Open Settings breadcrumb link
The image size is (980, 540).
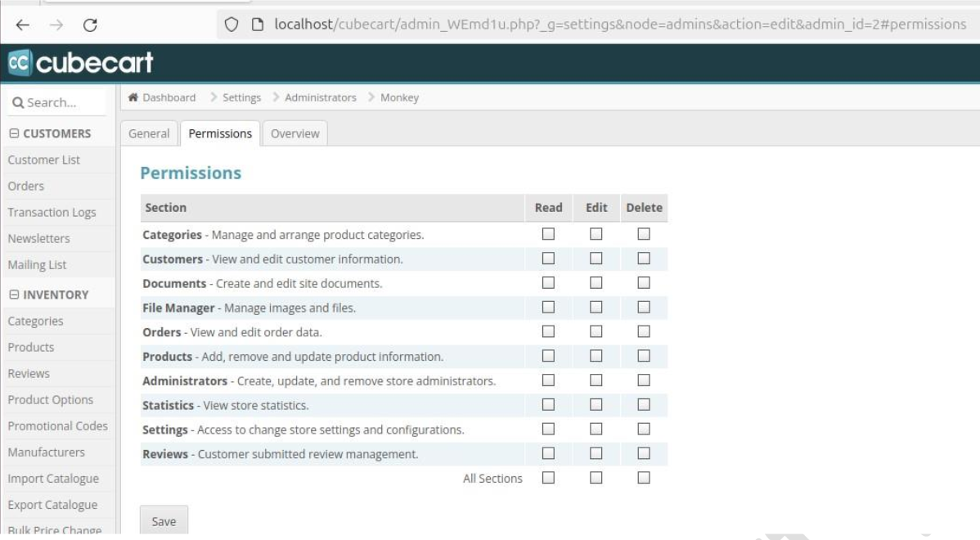[x=241, y=97]
